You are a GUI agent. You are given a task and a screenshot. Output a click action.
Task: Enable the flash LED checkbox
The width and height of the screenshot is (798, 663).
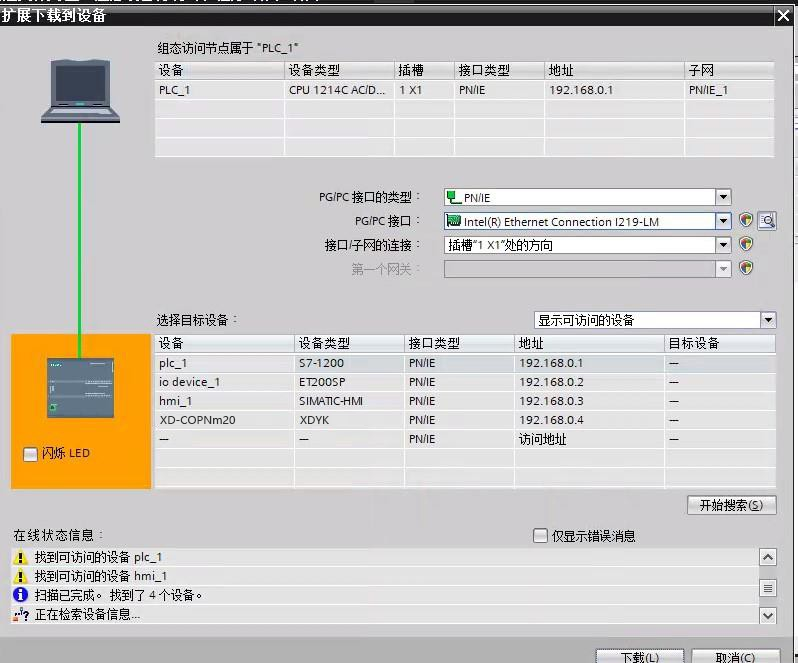(30, 454)
